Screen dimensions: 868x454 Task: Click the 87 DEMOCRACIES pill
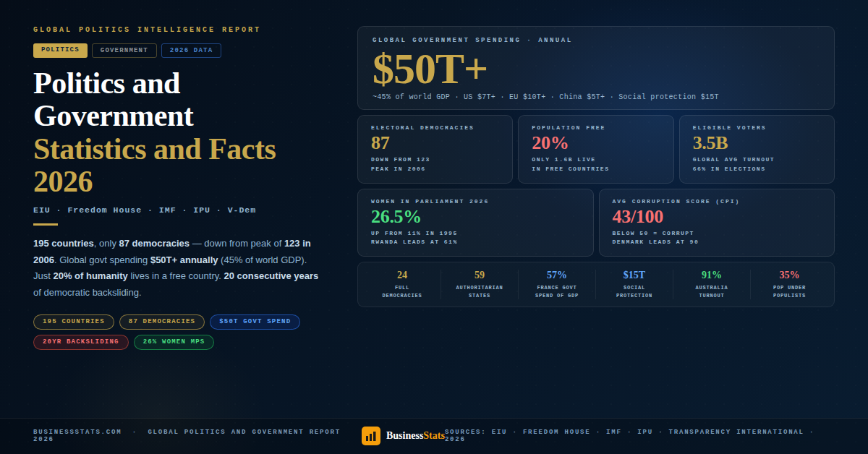click(161, 322)
